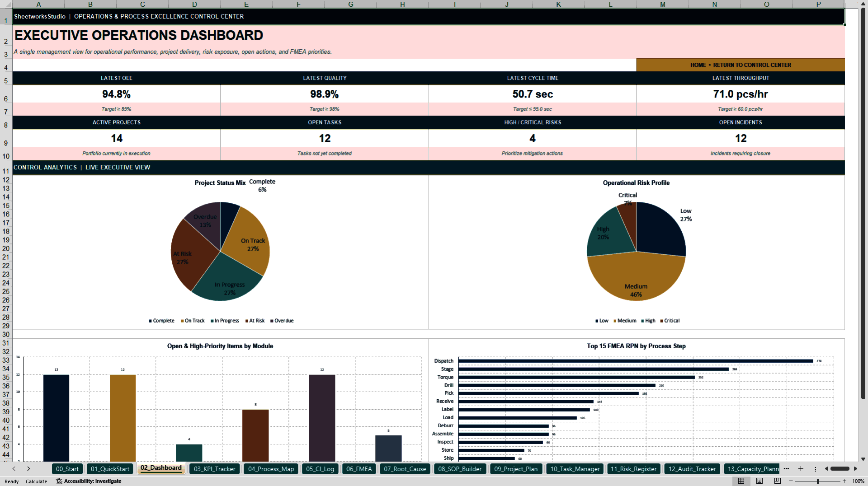This screenshot has width=868, height=486.
Task: Select the 71.0 pcs/hr throughput cell
Action: 741,94
